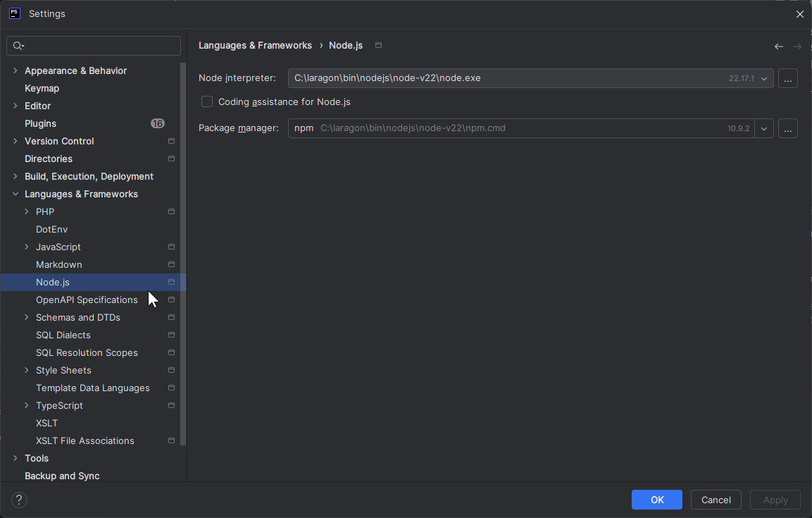Expand the Tools section

15,458
